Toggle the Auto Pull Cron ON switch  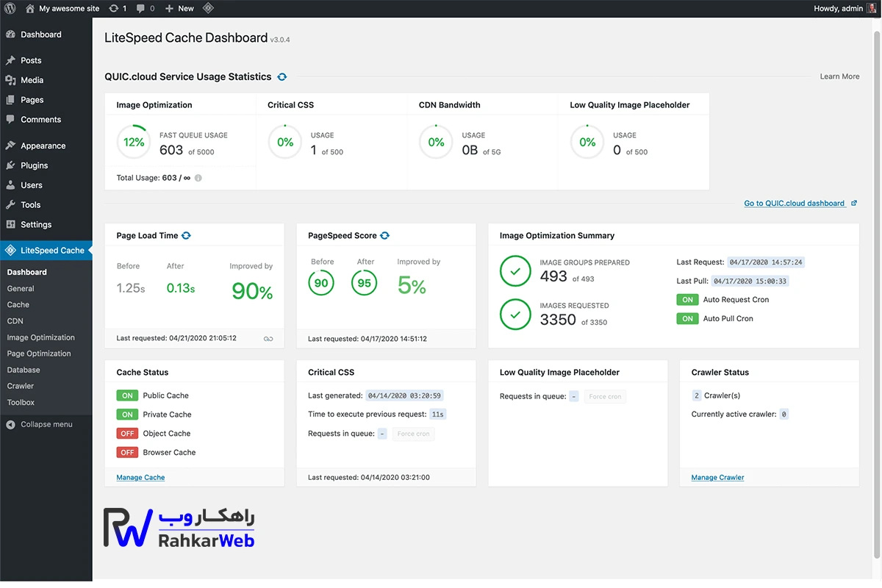(687, 319)
